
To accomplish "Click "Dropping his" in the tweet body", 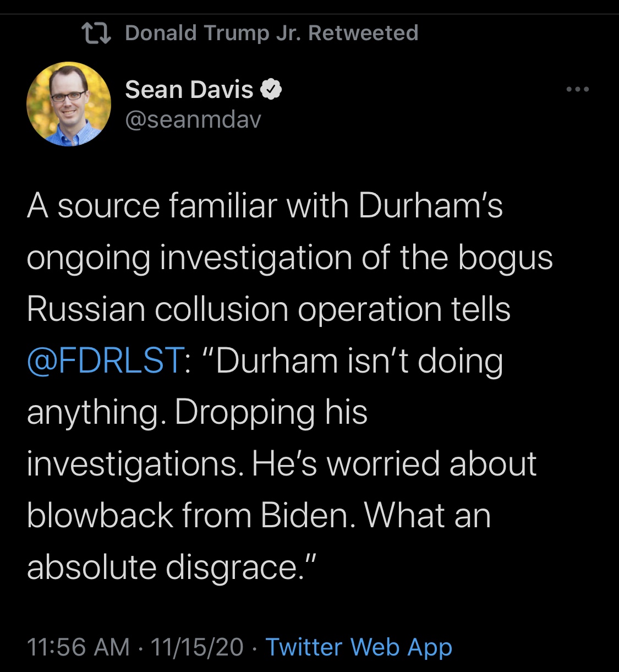I will coord(271,413).
